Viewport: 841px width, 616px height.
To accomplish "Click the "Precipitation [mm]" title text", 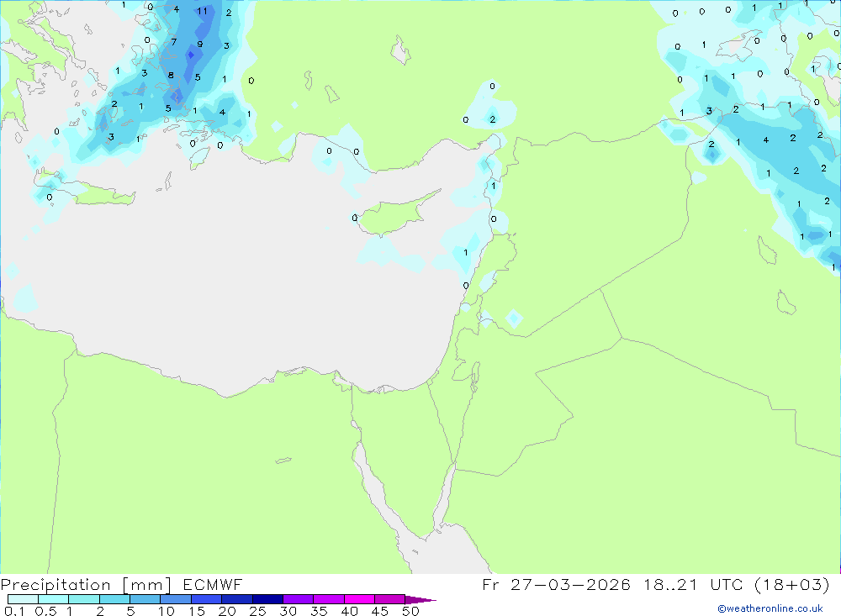I will (x=86, y=585).
